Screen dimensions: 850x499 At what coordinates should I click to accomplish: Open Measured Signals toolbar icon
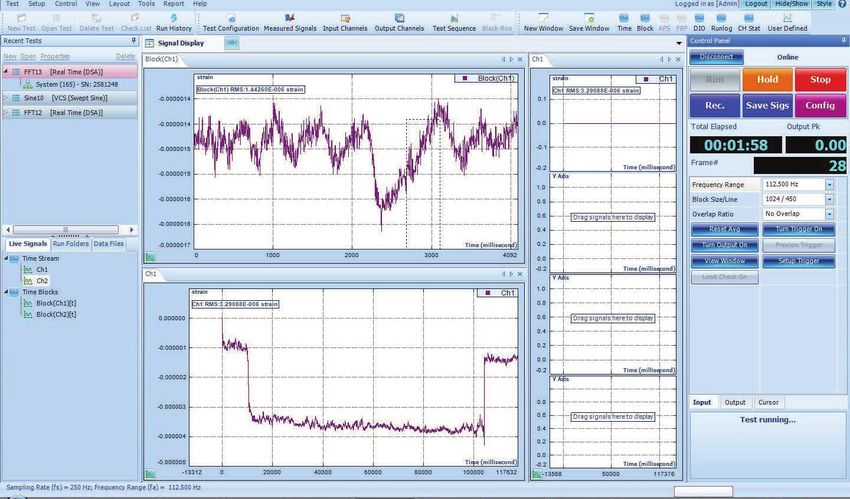point(289,23)
